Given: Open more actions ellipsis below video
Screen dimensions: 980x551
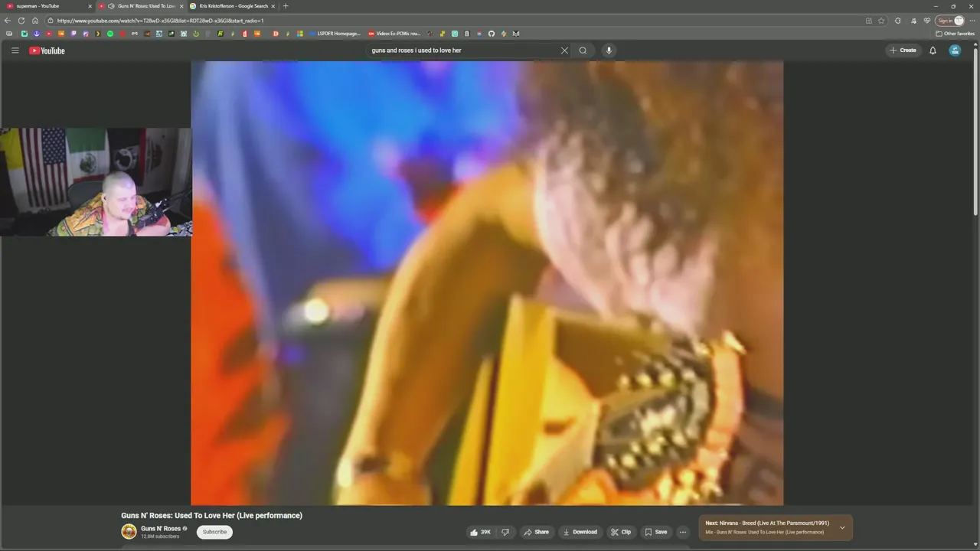Looking at the screenshot, I should click(x=683, y=532).
